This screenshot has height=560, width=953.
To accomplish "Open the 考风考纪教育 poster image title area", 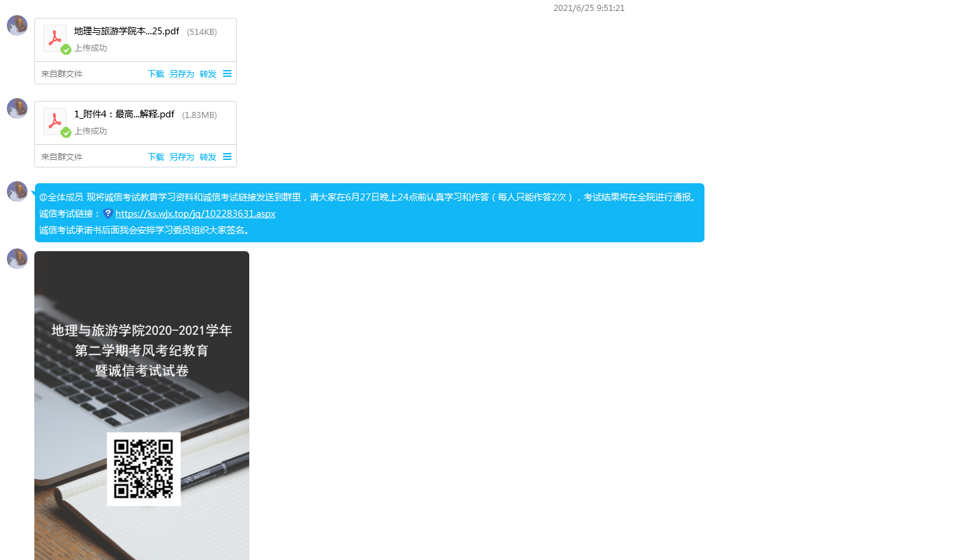I will click(142, 351).
